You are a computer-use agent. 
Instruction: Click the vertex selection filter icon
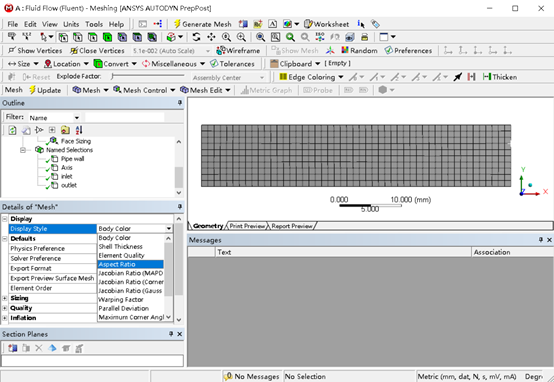63,37
